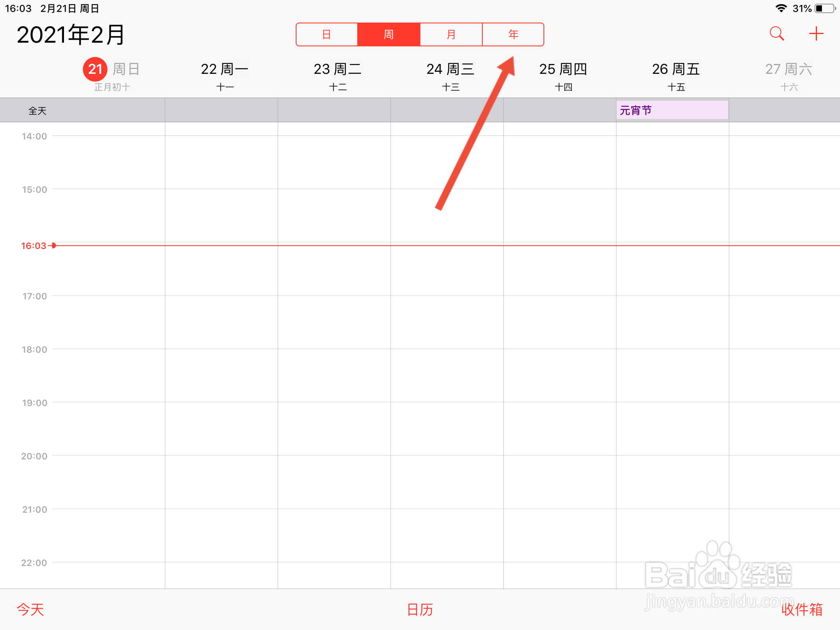
Task: Tap the lunar date 十五 under Friday
Action: point(676,87)
